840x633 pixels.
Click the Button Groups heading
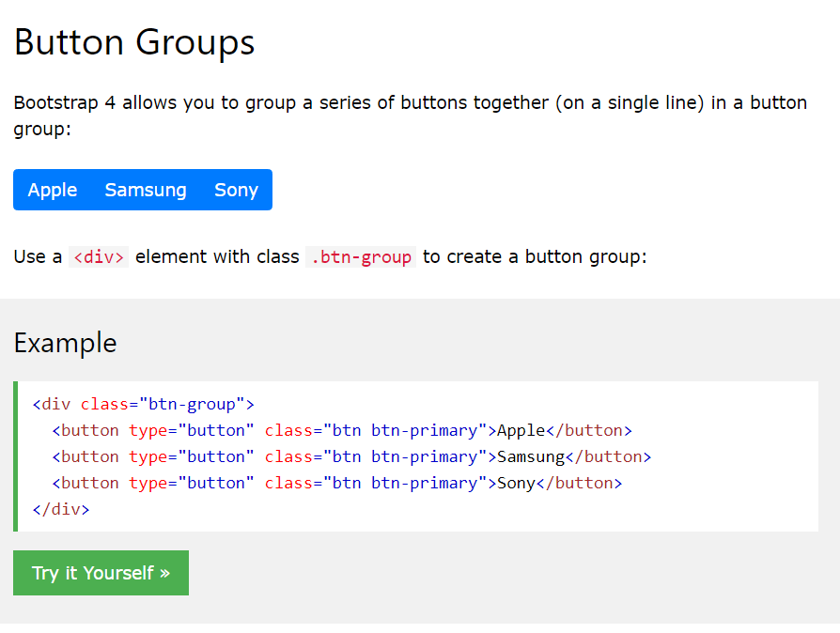click(x=134, y=43)
